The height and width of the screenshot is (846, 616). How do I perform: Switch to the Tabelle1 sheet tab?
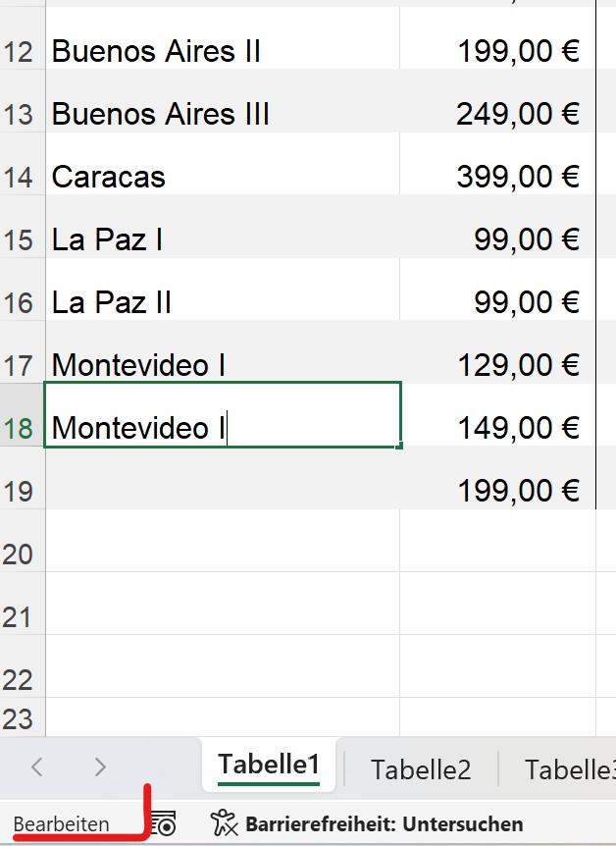tap(269, 766)
